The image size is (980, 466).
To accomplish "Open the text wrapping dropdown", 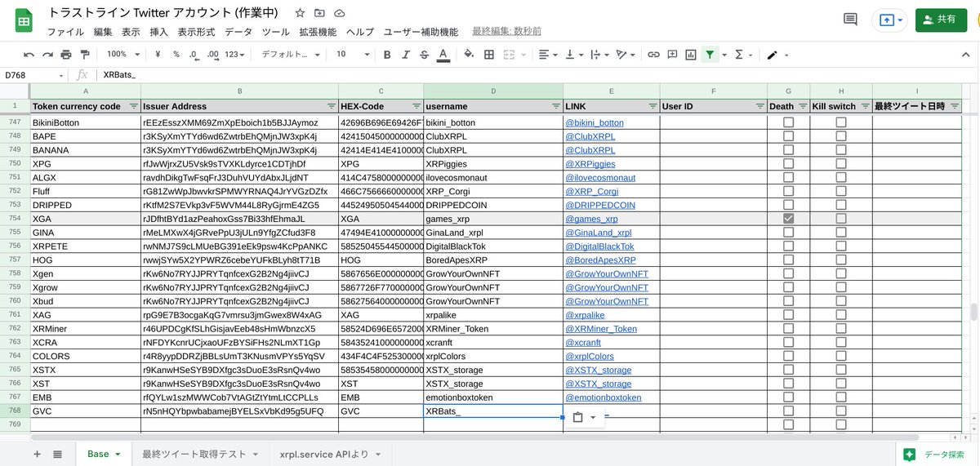I will click(599, 55).
